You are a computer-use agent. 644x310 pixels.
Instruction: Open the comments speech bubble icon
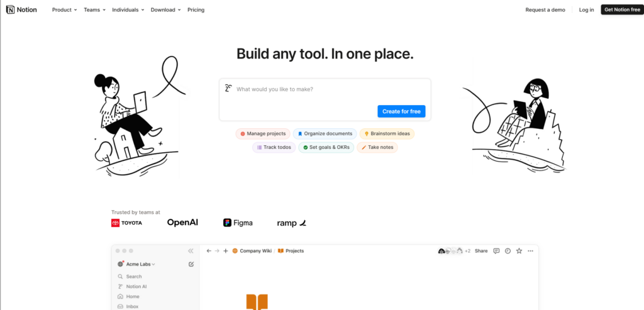[496, 251]
